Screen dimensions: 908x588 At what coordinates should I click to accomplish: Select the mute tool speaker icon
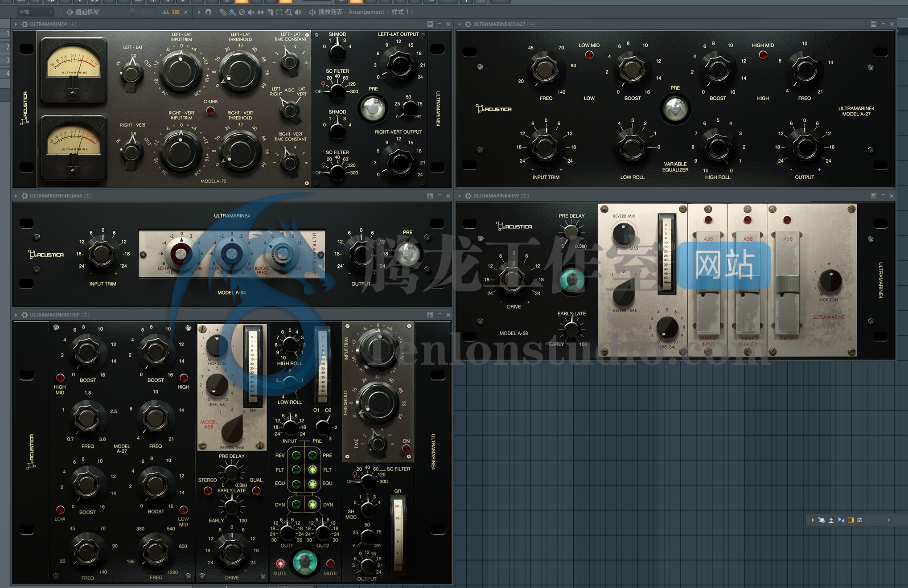[251, 12]
